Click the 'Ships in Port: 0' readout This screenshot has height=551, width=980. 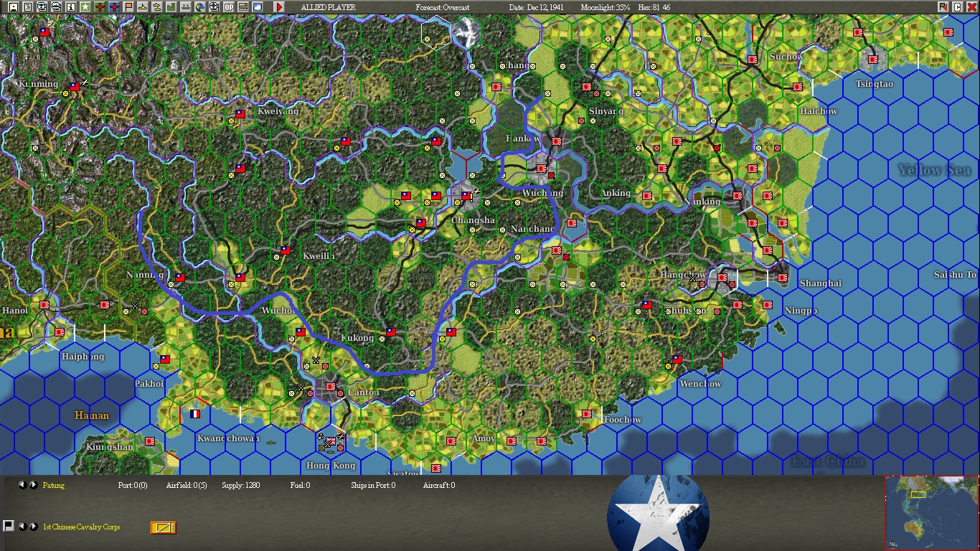coord(373,486)
